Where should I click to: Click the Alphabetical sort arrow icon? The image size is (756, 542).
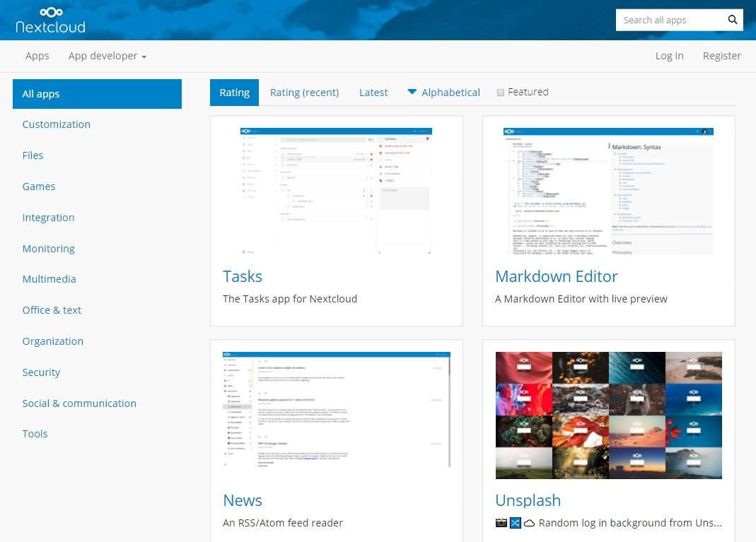pos(412,92)
